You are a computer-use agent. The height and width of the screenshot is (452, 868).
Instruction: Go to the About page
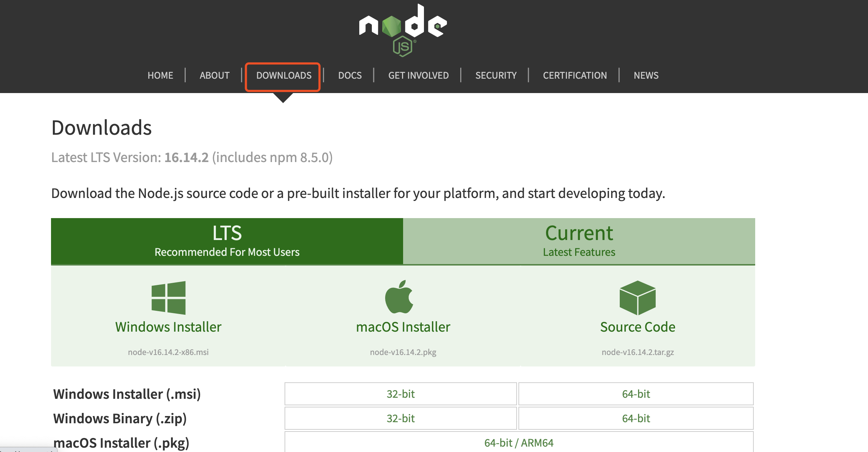214,75
